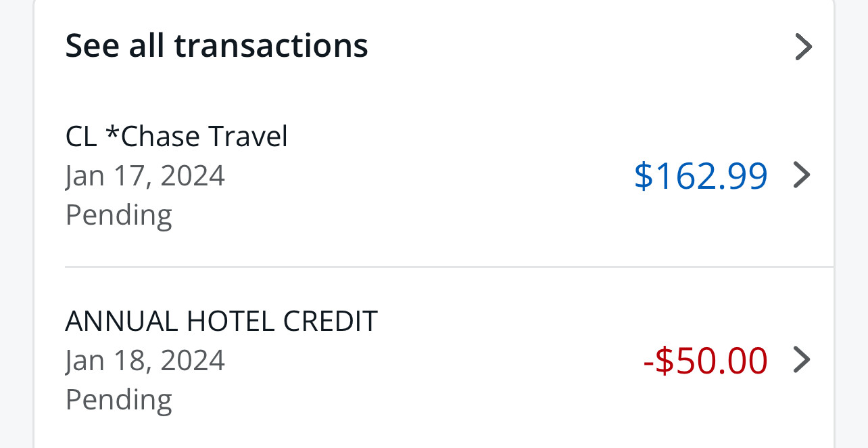Open the chevron beside See all transactions
Screen dimensions: 868x448
coord(802,47)
